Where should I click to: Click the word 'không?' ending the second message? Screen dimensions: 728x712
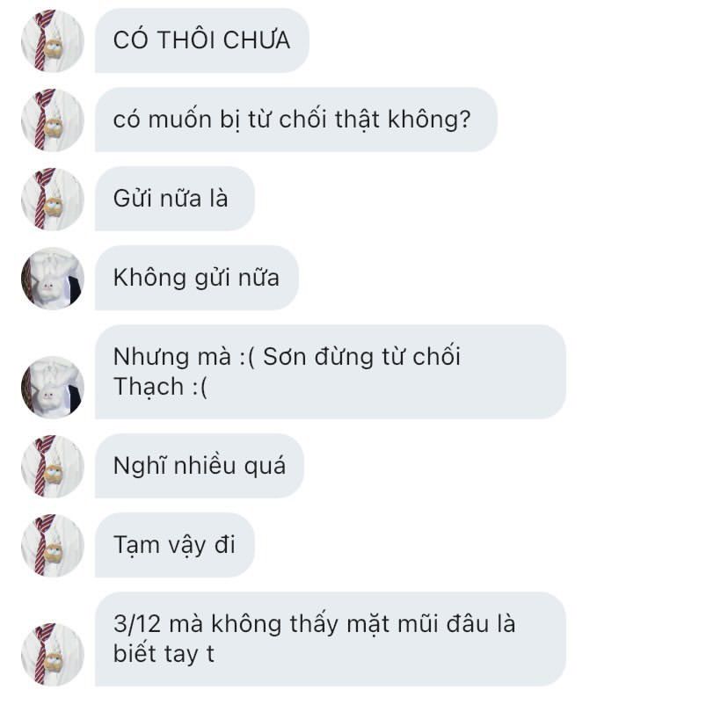click(x=429, y=120)
